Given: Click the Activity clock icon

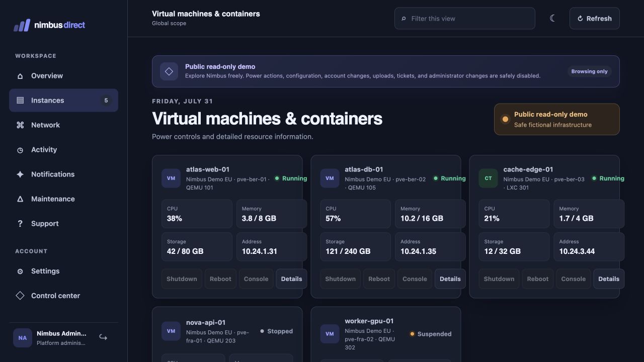Looking at the screenshot, I should (x=20, y=150).
